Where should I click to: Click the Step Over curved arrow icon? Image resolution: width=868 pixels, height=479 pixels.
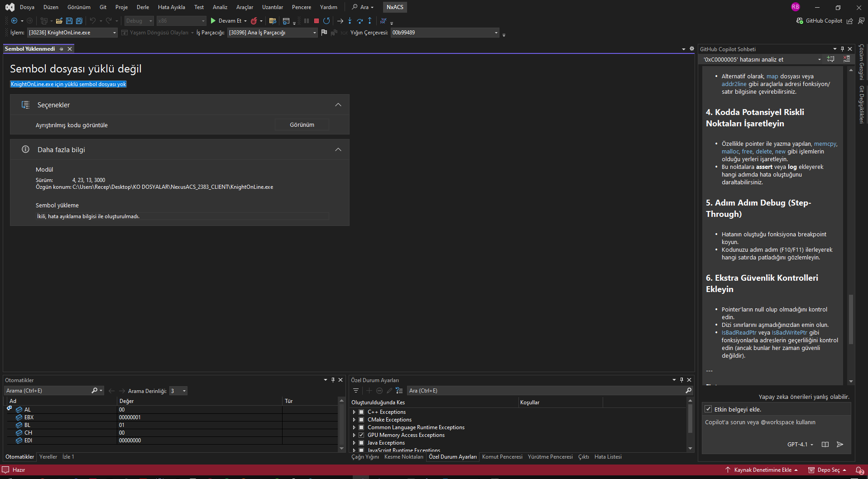360,21
